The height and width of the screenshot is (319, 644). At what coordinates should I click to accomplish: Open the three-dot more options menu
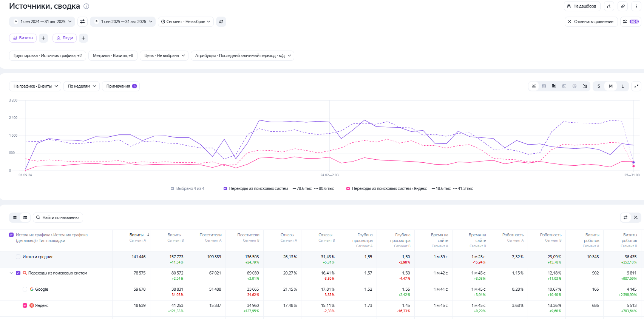pos(636,6)
